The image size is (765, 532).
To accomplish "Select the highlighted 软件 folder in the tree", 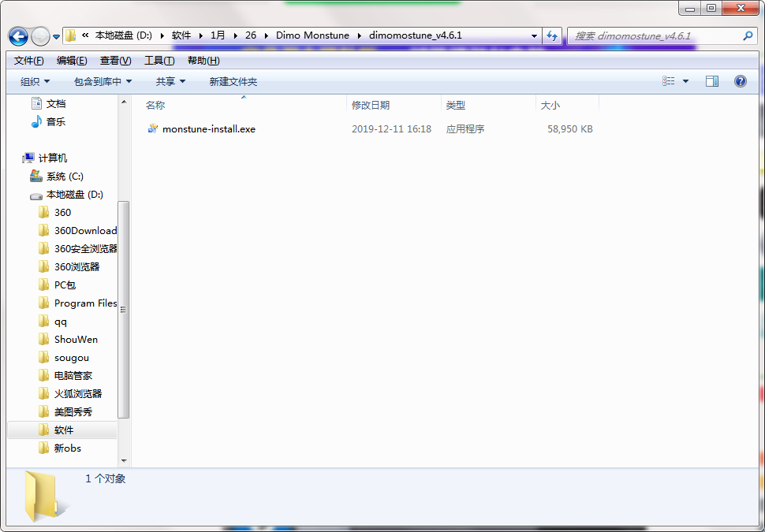I will [64, 430].
